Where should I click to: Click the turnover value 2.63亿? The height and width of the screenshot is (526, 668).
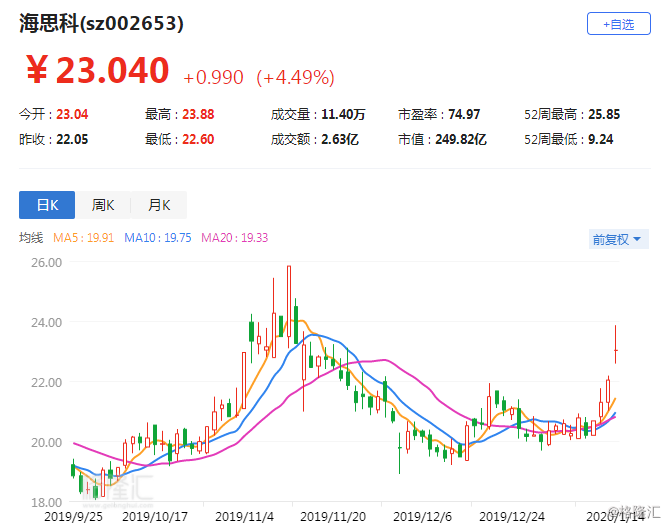point(340,139)
